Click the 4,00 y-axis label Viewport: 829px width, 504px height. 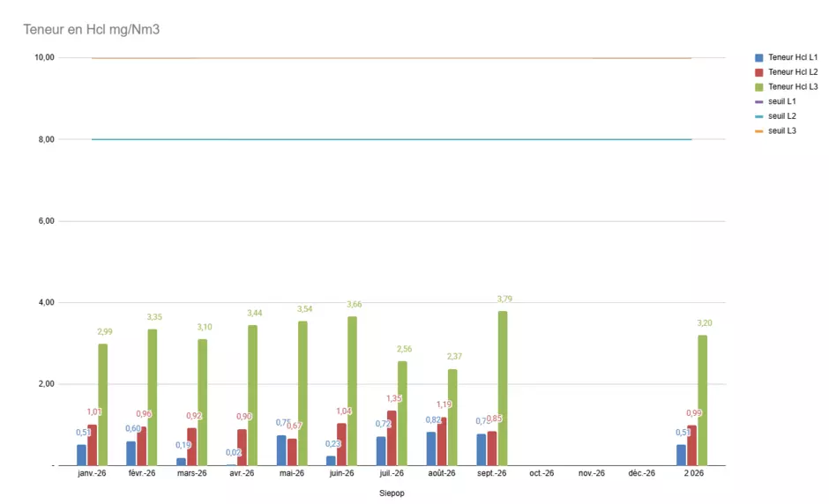46,303
